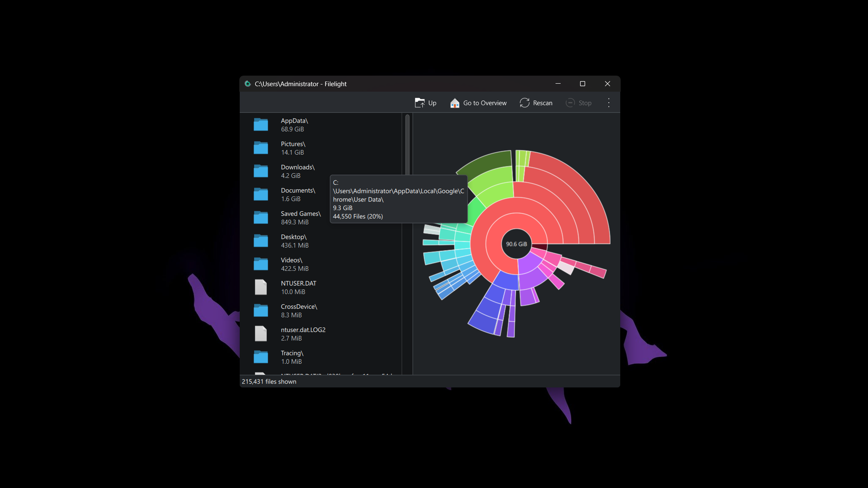Select the CrossDevice folder icon
868x488 pixels.
[x=261, y=311]
